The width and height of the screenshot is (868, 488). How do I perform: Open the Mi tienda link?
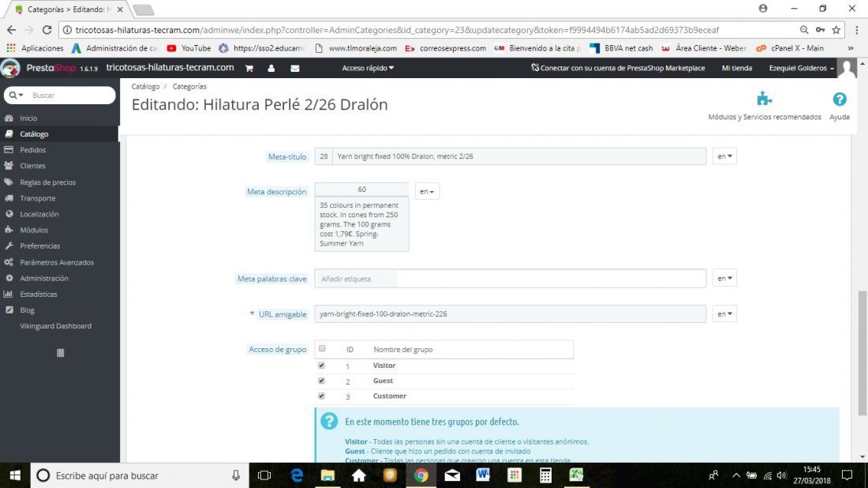(737, 68)
